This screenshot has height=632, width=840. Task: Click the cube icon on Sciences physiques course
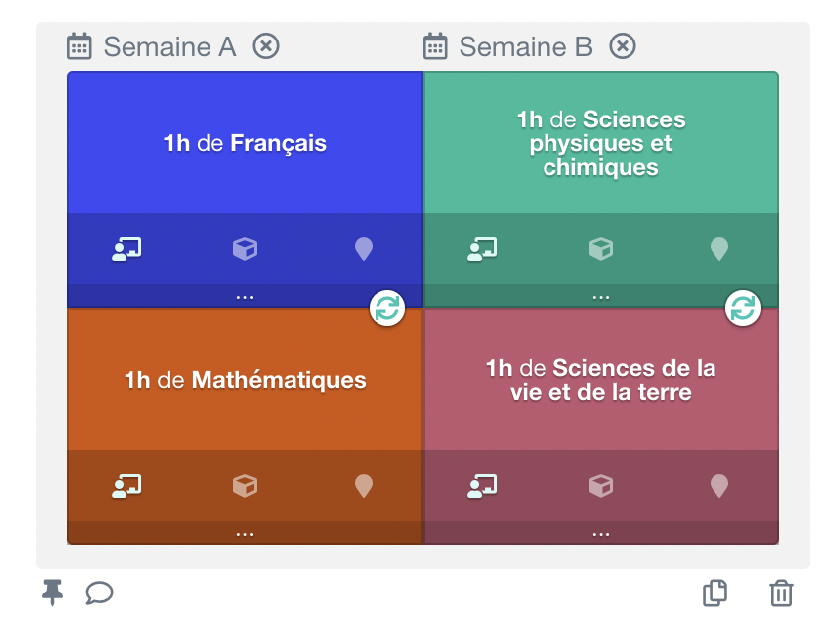pyautogui.click(x=600, y=249)
